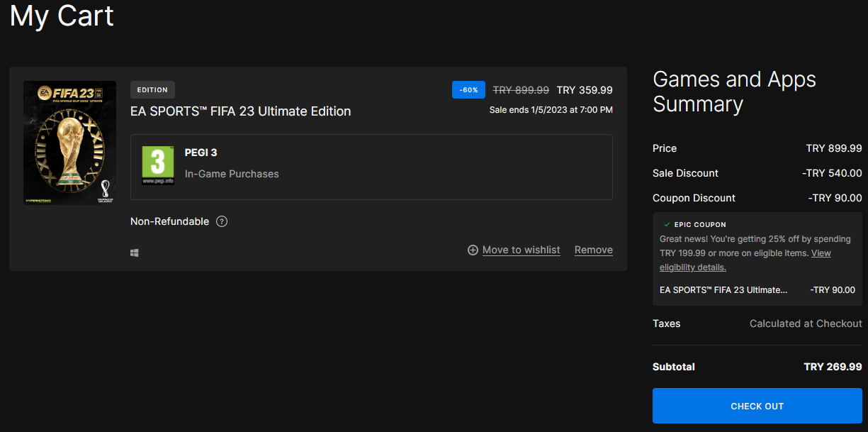
Task: Click the Games and Apps Summary heading
Action: (735, 92)
